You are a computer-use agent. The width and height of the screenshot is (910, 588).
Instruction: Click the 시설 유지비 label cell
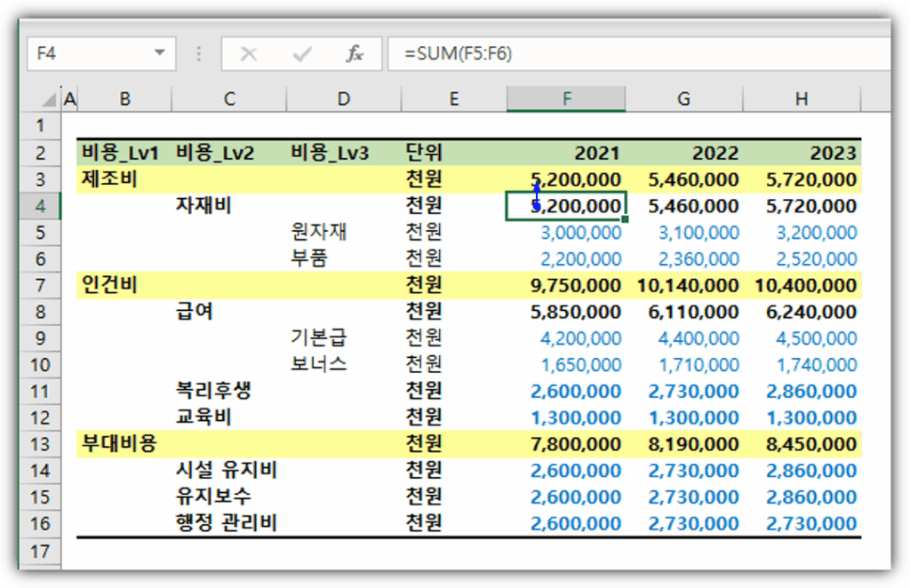coord(229,471)
